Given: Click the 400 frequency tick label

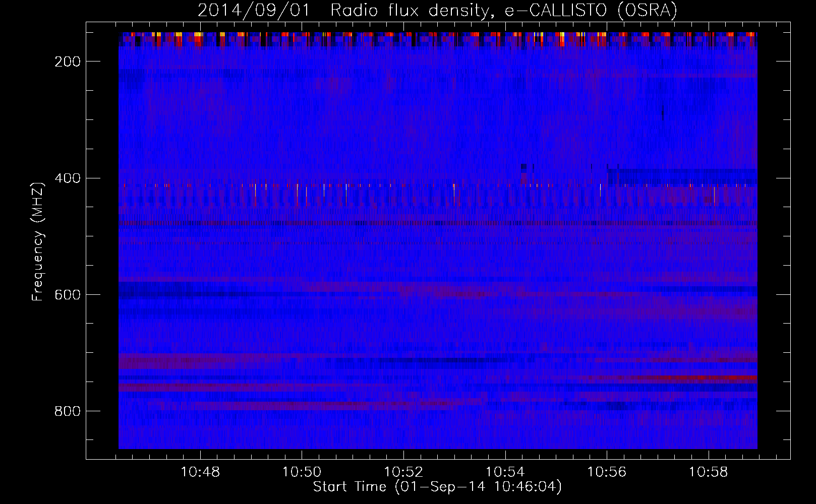Looking at the screenshot, I should (68, 178).
